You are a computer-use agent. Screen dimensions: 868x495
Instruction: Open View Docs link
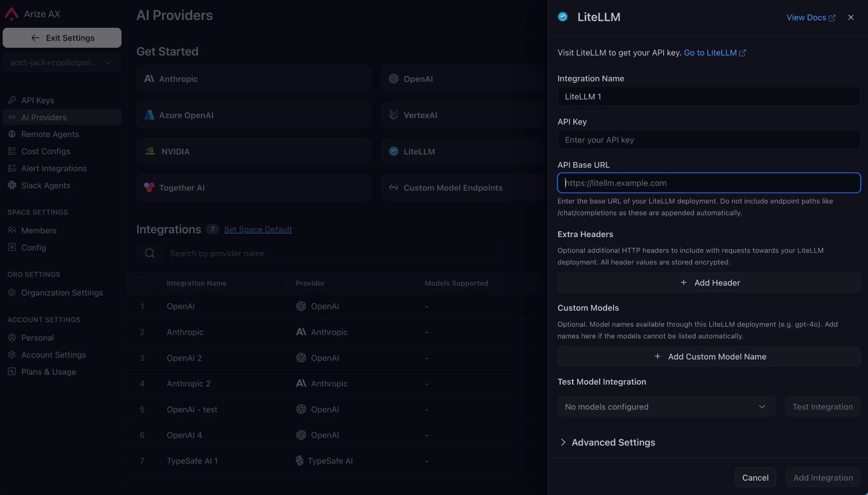click(x=811, y=17)
